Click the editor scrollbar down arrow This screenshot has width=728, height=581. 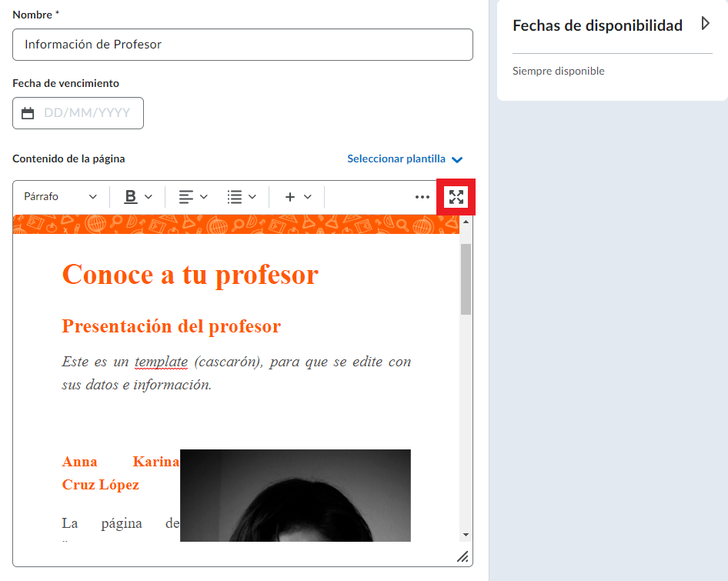466,535
